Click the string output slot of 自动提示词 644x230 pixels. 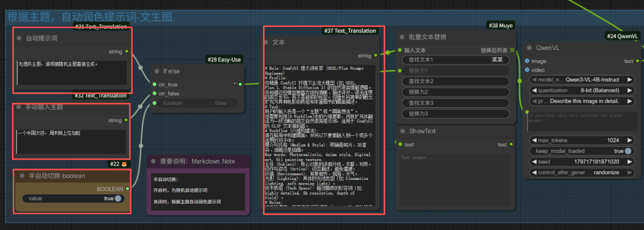[x=126, y=51]
